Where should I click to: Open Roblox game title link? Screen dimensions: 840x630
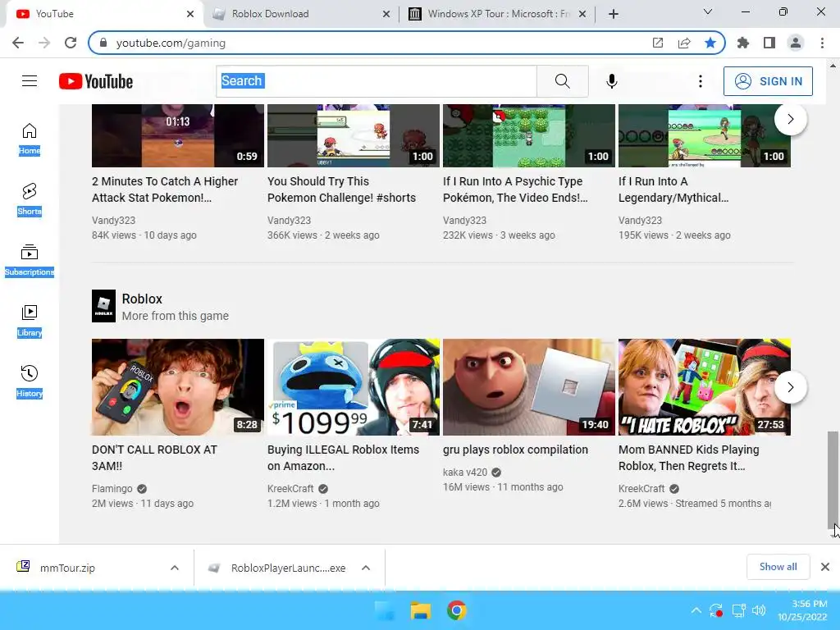pyautogui.click(x=142, y=299)
